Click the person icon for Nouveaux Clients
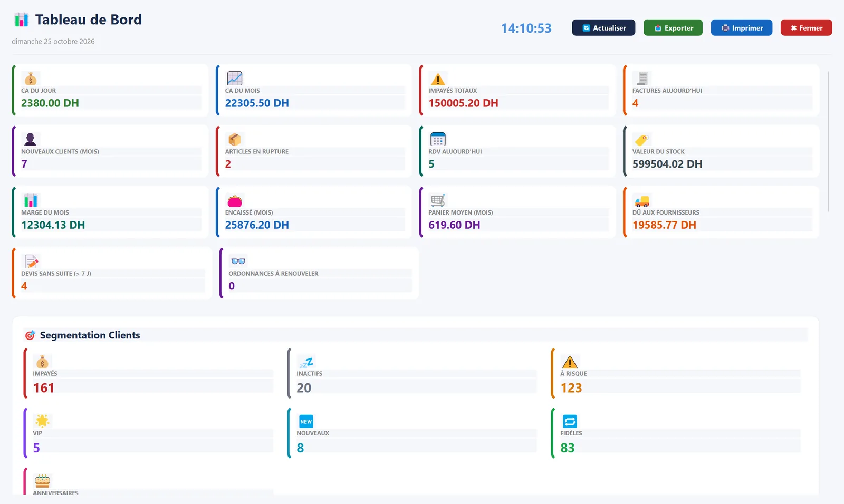The width and height of the screenshot is (844, 504). coord(31,139)
